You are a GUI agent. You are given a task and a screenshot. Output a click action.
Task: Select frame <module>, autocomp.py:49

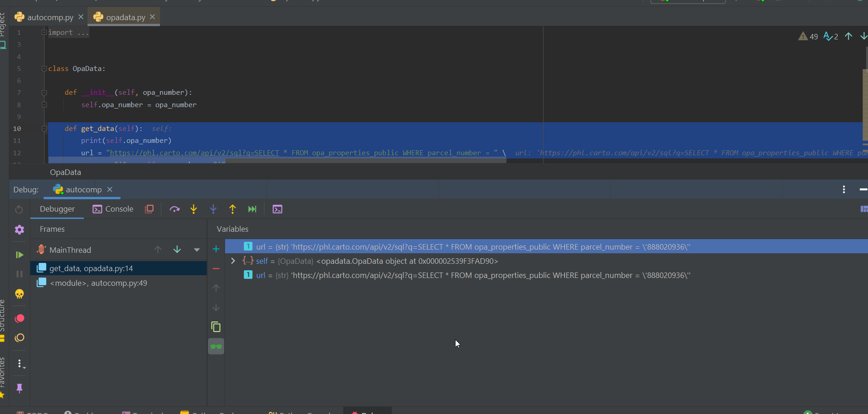coord(119,283)
